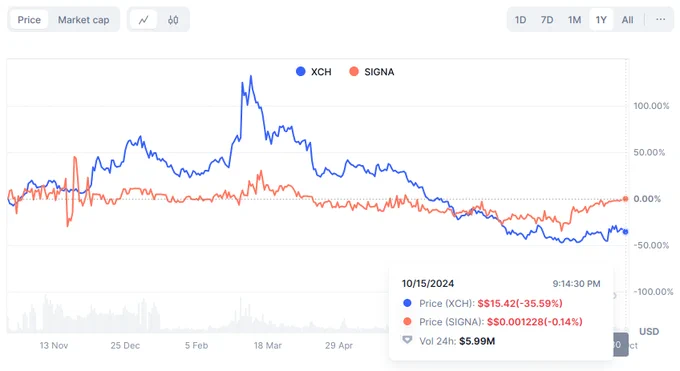Select the Price tab
The width and height of the screenshot is (680, 371).
pos(29,20)
